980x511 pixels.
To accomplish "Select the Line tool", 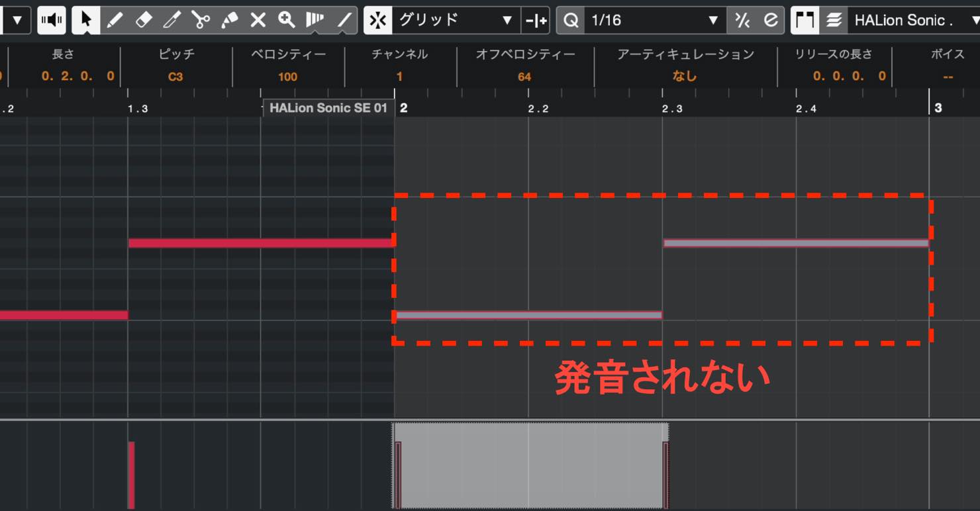I will click(344, 21).
